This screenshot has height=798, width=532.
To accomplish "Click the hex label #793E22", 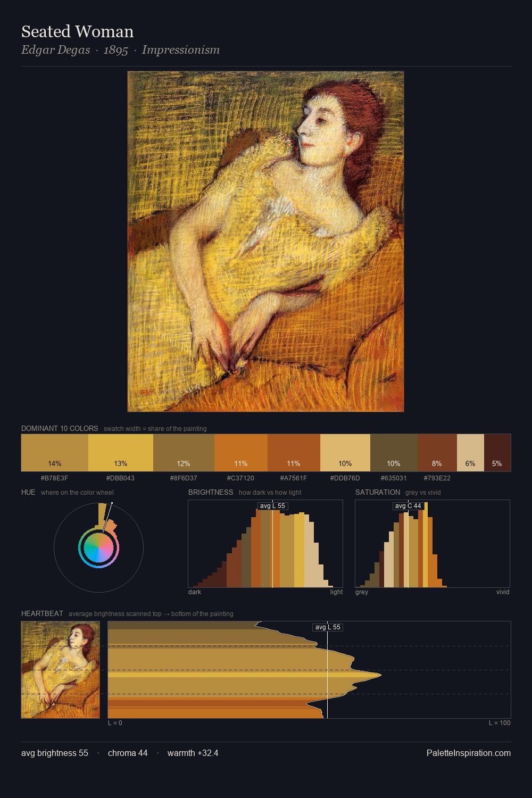I will click(x=437, y=478).
